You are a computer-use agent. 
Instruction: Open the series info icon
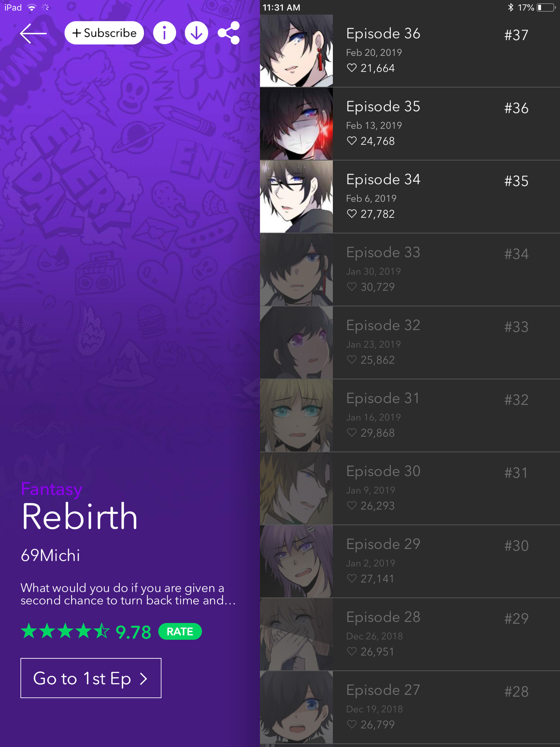tap(164, 33)
